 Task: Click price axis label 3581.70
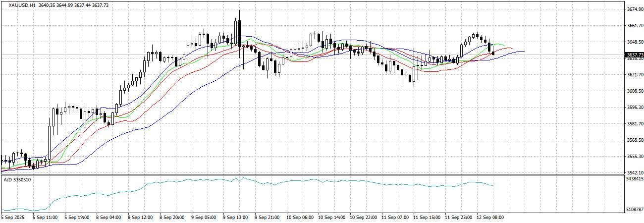(x=635, y=124)
